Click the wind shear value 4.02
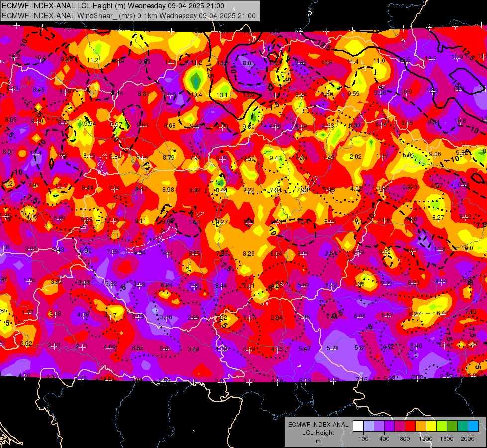Screen dimensions: 487x448 [356, 189]
